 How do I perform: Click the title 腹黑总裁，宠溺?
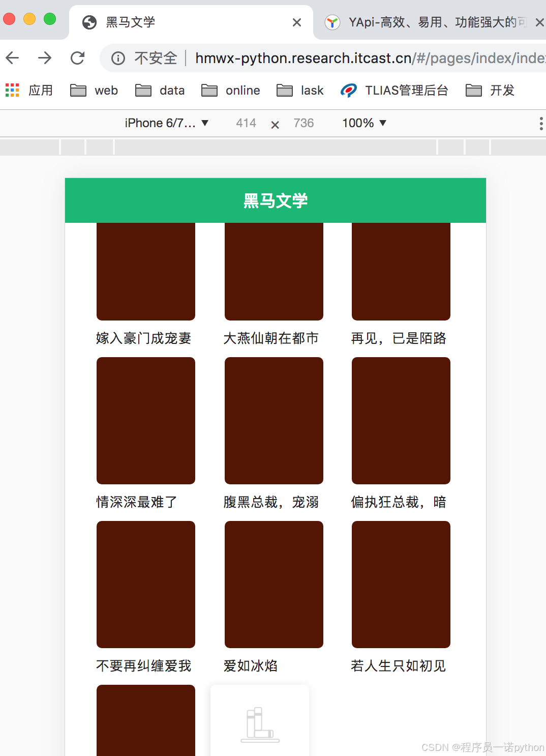click(x=271, y=502)
